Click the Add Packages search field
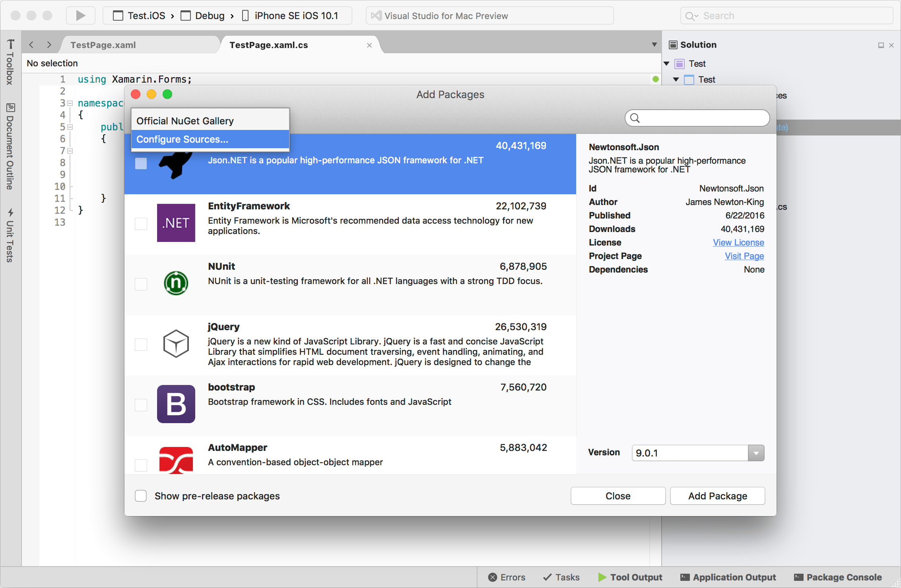The width and height of the screenshot is (901, 588). pos(697,118)
